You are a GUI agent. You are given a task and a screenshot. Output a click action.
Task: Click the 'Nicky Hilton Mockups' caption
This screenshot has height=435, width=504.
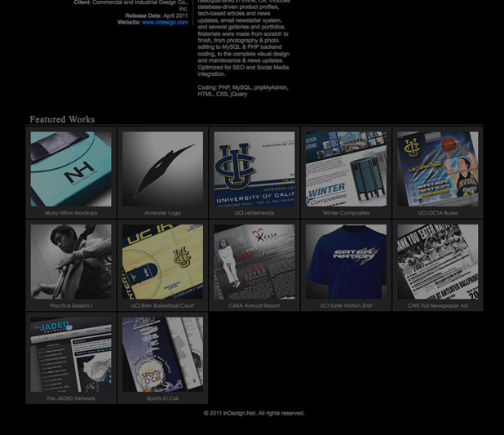click(x=71, y=213)
